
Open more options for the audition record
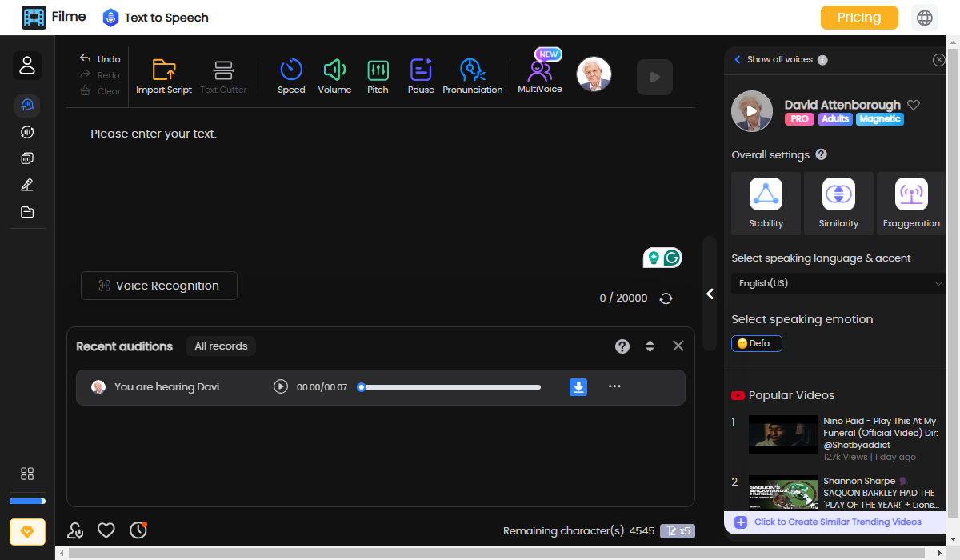pos(614,387)
